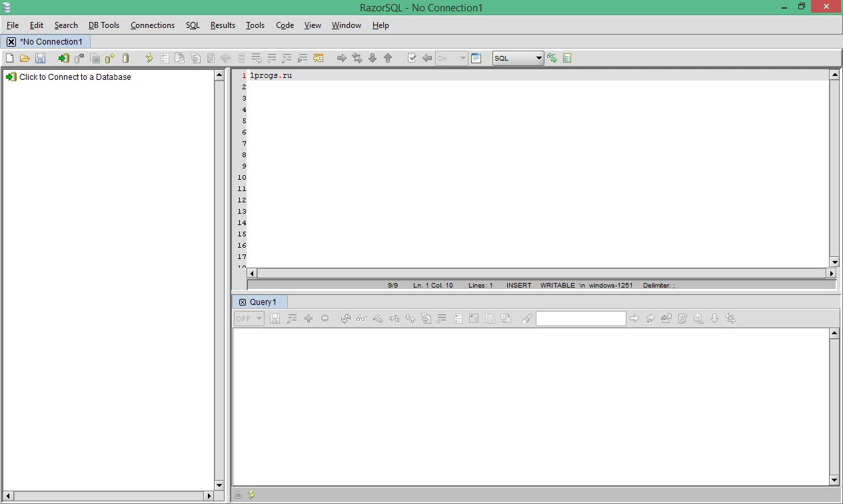Click the lightning icon in bottom status bar

(251, 495)
